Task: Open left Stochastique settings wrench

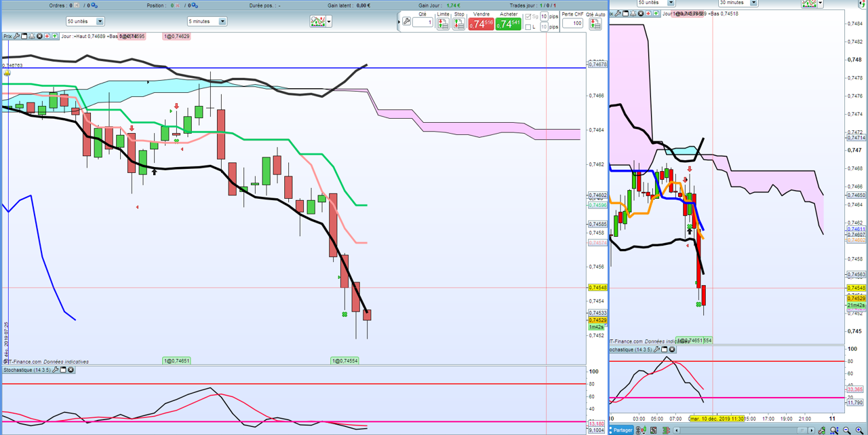Action: pyautogui.click(x=56, y=370)
